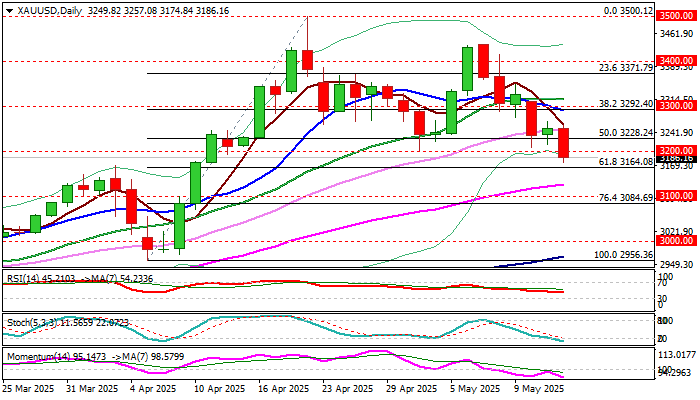The height and width of the screenshot is (400, 700).
Task: Click the Stoch(5,3,3) indicator label
Action: (32, 322)
